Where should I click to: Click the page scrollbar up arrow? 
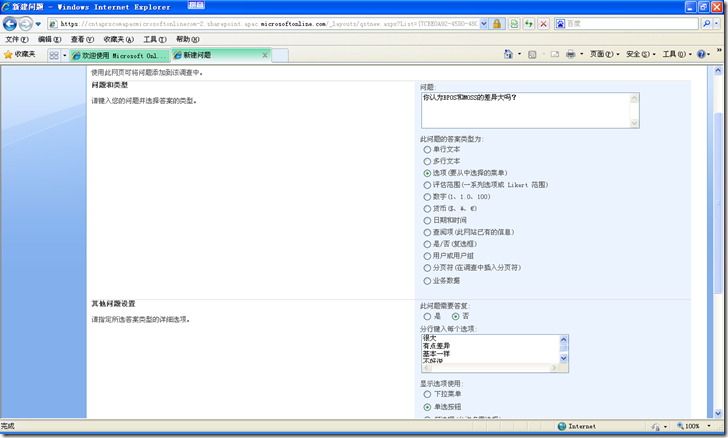[x=718, y=71]
